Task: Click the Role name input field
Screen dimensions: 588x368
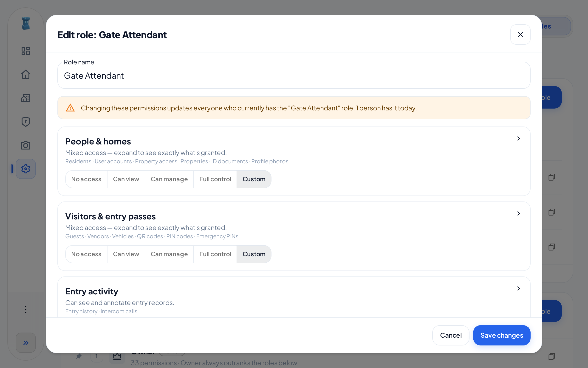Action: (x=294, y=75)
